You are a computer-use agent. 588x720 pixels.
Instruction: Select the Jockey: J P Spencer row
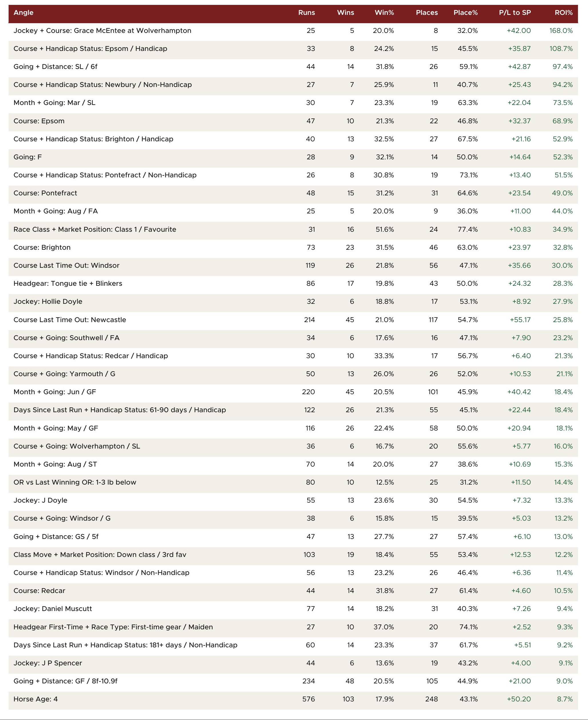click(x=293, y=663)
